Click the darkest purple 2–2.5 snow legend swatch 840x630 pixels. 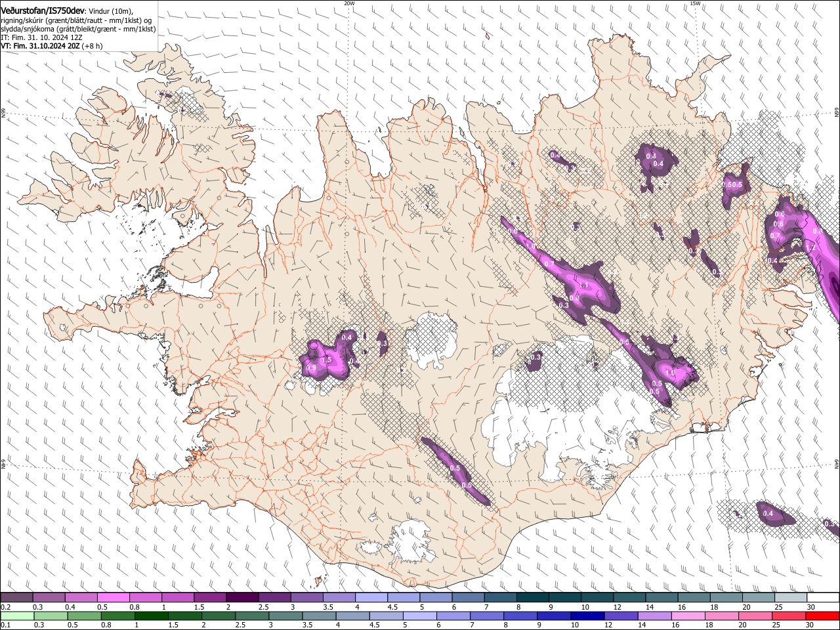click(x=242, y=598)
